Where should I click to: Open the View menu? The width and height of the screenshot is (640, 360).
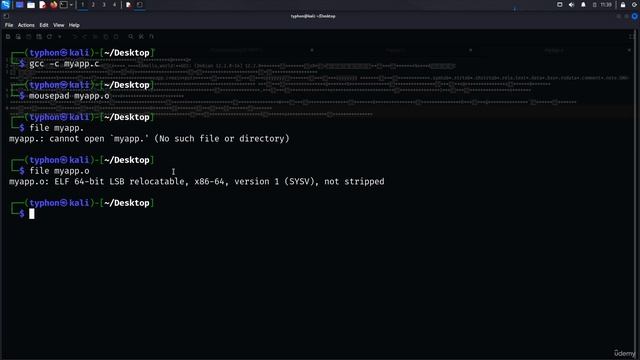58,25
